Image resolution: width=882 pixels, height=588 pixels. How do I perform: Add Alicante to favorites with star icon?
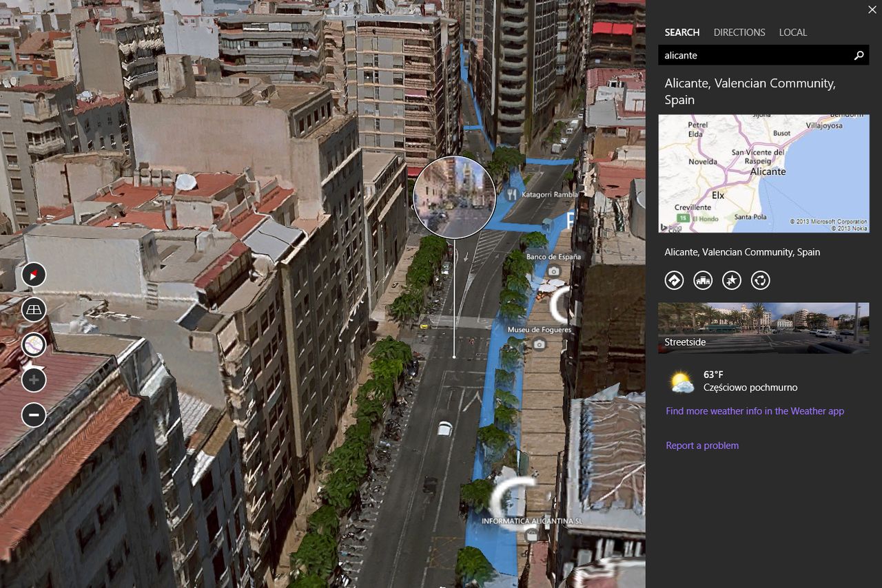pos(732,280)
